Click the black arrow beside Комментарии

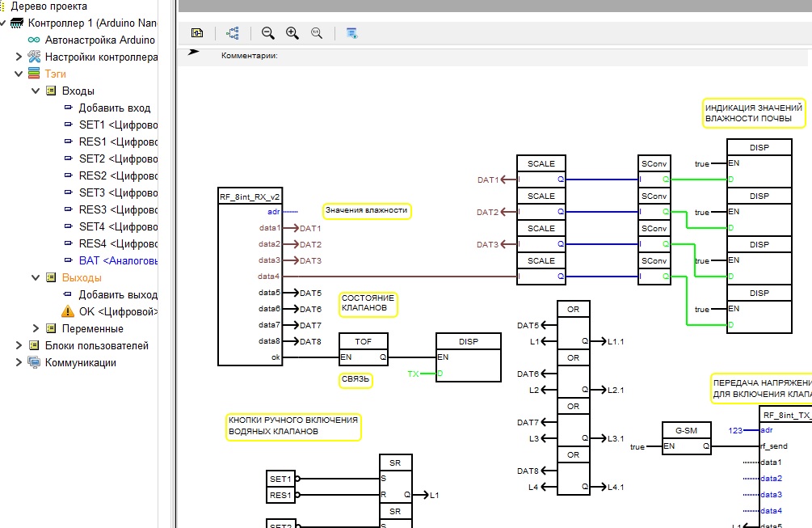tap(194, 52)
